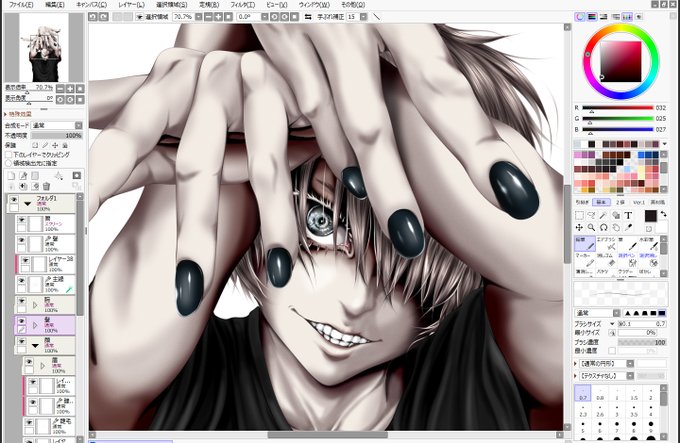Enable 下のレイヤーでクリッピング checkbox
This screenshot has height=443, width=680.
pyautogui.click(x=8, y=154)
